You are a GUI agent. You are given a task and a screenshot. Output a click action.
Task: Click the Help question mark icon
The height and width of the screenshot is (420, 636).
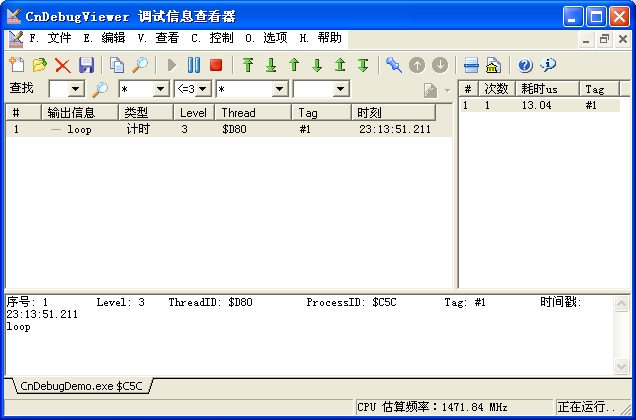pyautogui.click(x=525, y=65)
